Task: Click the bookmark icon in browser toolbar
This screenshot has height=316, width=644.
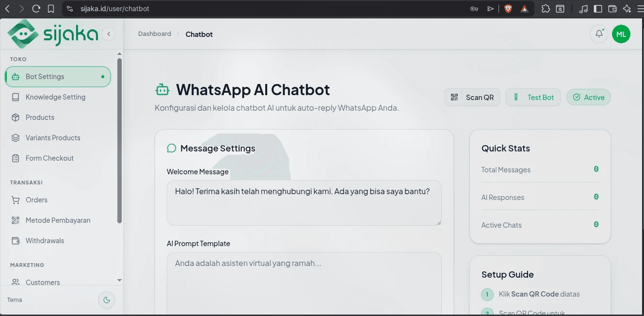Action: click(x=51, y=9)
